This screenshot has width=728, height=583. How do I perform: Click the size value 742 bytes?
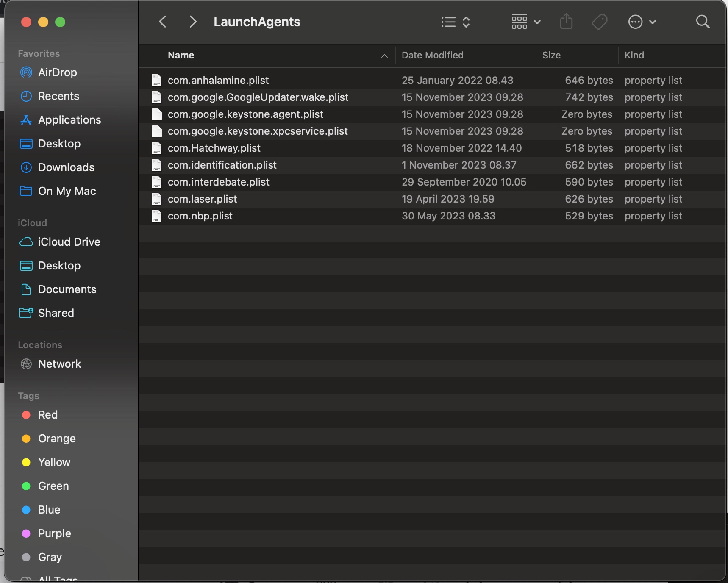[589, 97]
